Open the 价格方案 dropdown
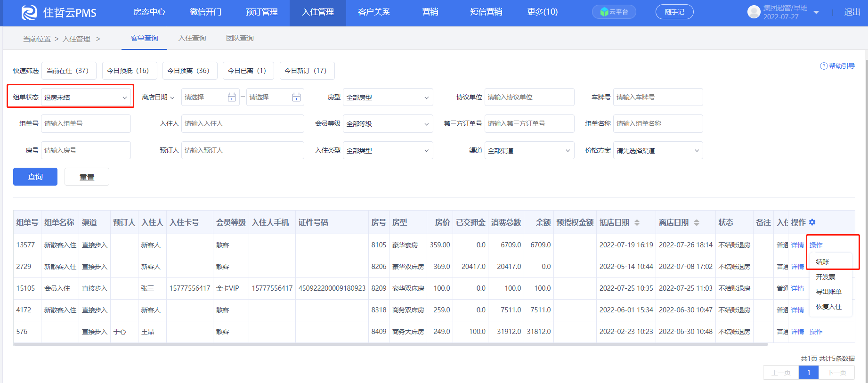868x383 pixels. click(658, 150)
